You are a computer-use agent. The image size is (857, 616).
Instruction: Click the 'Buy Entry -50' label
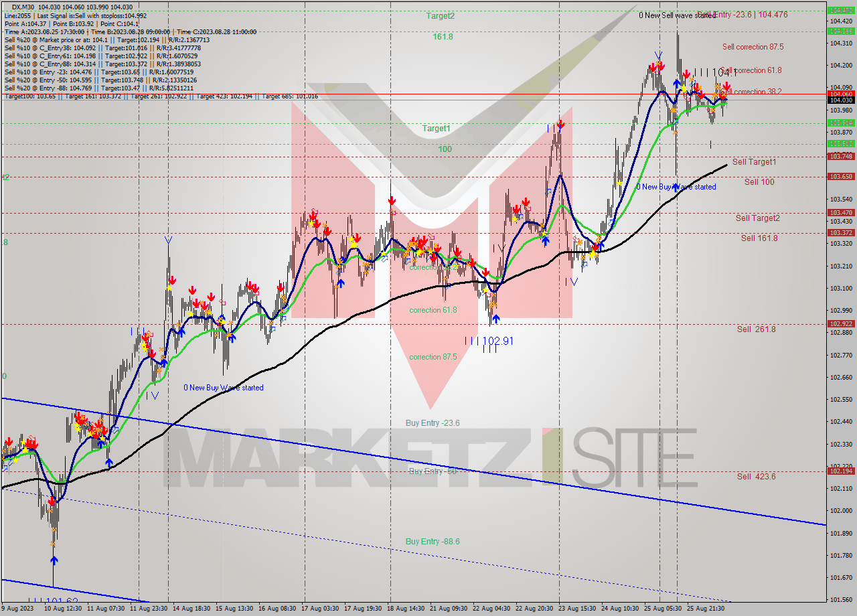pos(433,471)
